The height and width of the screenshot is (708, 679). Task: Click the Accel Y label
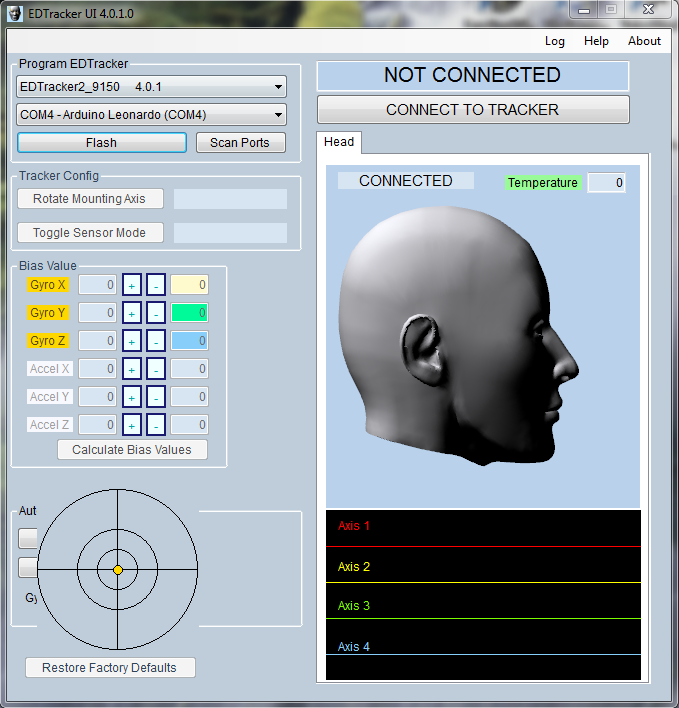tap(50, 397)
